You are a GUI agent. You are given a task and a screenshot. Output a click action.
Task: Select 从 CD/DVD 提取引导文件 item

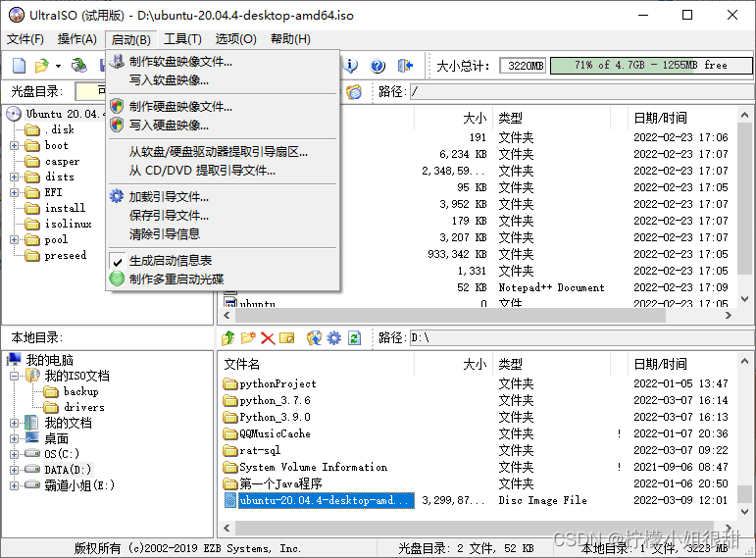click(223, 171)
